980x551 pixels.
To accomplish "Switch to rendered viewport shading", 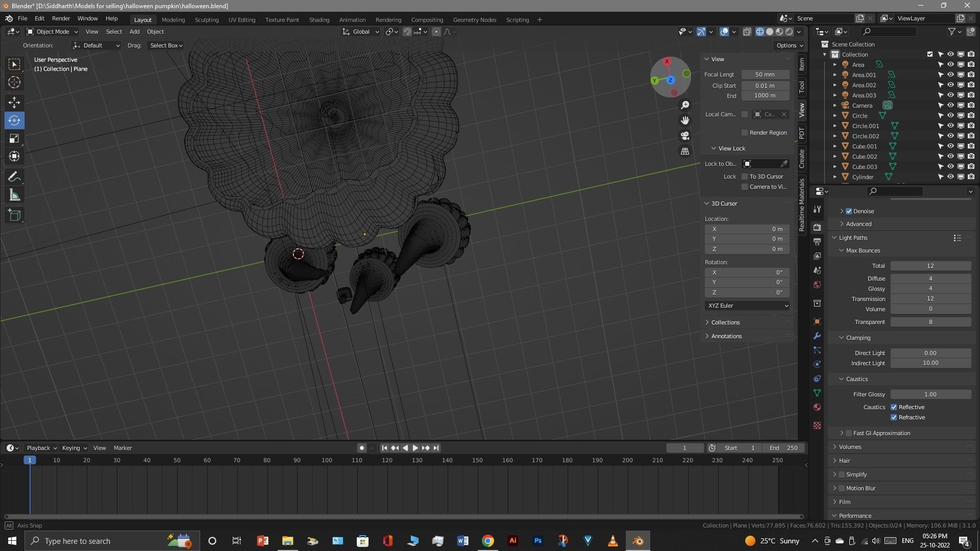I will (789, 32).
